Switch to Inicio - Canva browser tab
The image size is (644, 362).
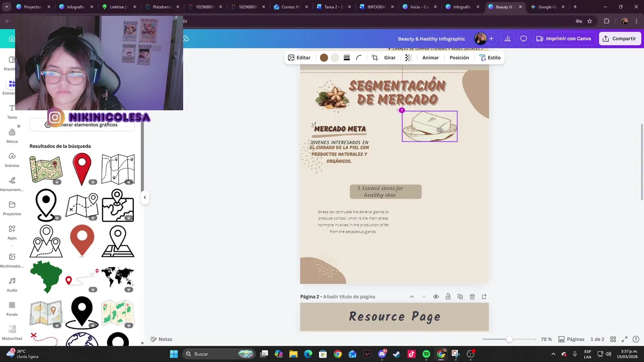pyautogui.click(x=419, y=7)
